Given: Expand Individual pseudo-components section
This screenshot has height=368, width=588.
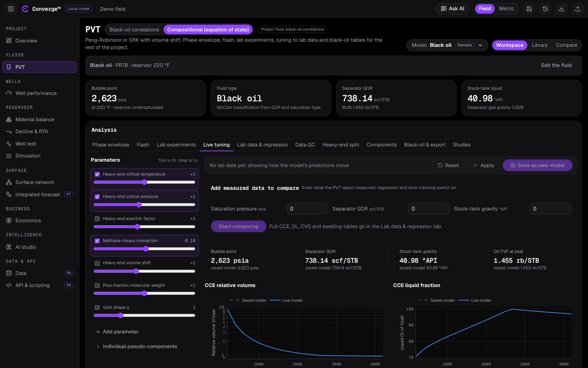Looking at the screenshot, I should coord(137,346).
